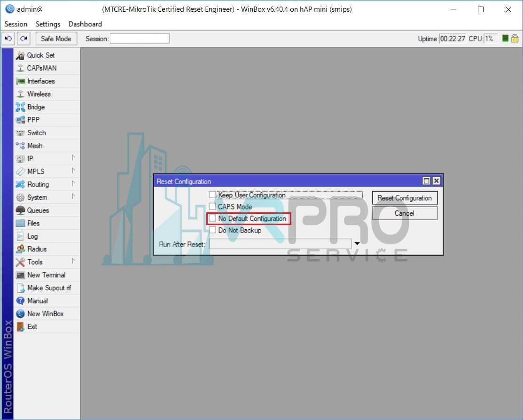The height and width of the screenshot is (420, 523).
Task: Click the Uptime value field
Action: click(453, 39)
